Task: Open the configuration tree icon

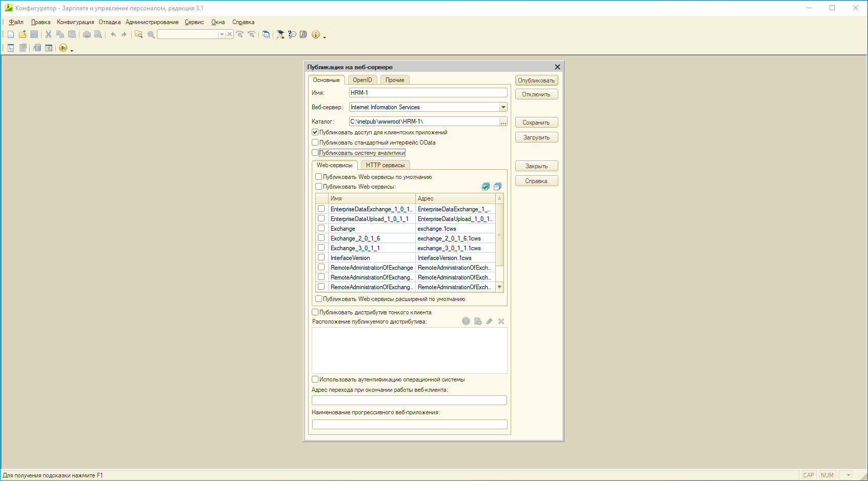Action: 11,48
